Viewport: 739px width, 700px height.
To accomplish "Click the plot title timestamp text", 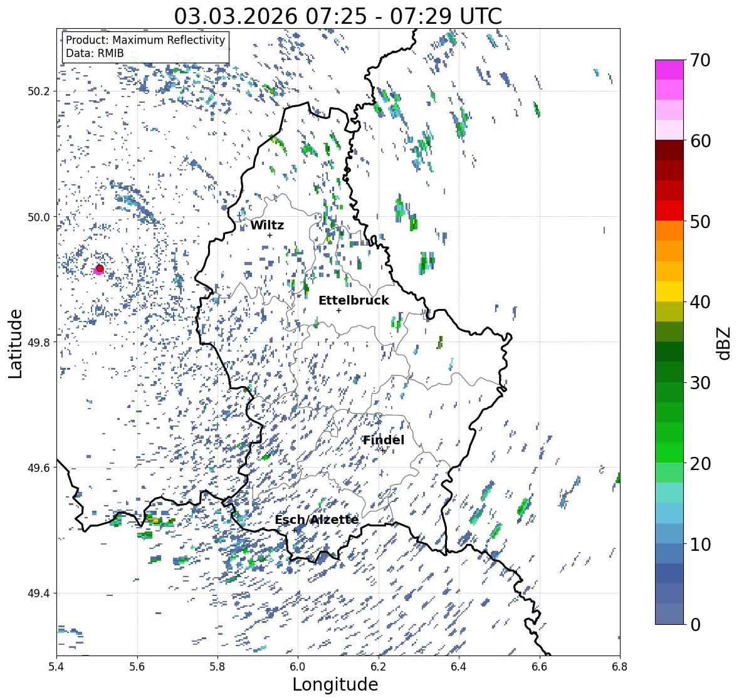I will (338, 16).
